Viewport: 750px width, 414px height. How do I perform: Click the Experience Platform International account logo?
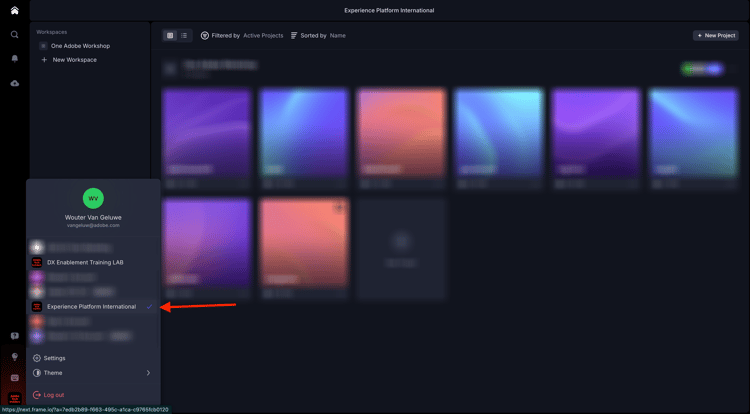tap(37, 306)
